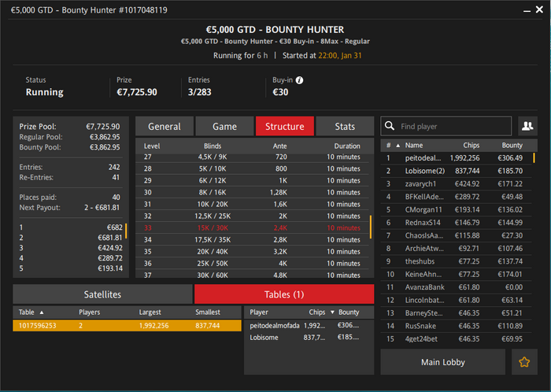Screen dimensions: 551x392
Task: Switch to the Game tab
Action: pos(224,126)
